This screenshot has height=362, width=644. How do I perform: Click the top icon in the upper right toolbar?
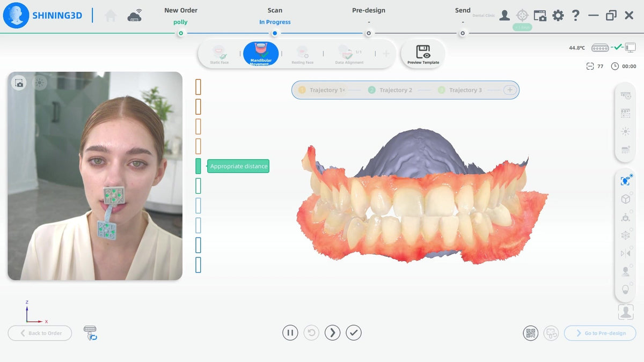pos(625,95)
